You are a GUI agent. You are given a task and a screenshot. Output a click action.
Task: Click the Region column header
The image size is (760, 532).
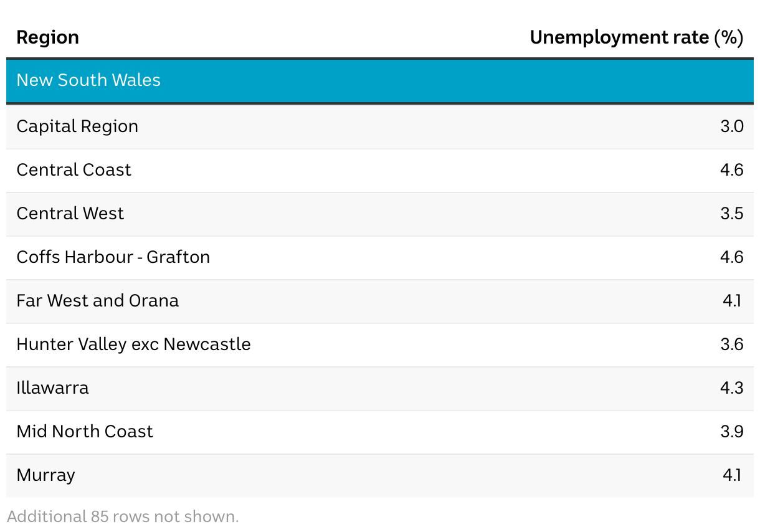47,37
